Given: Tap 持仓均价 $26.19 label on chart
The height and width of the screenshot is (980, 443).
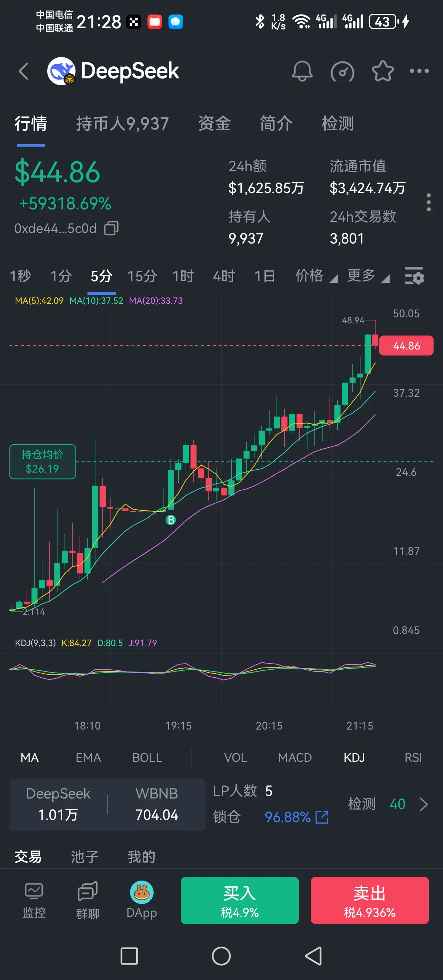Looking at the screenshot, I should [x=42, y=461].
